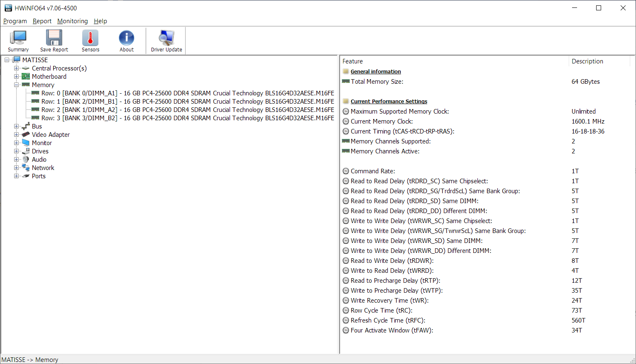Click the Description column header
The image size is (636, 364).
(x=599, y=61)
